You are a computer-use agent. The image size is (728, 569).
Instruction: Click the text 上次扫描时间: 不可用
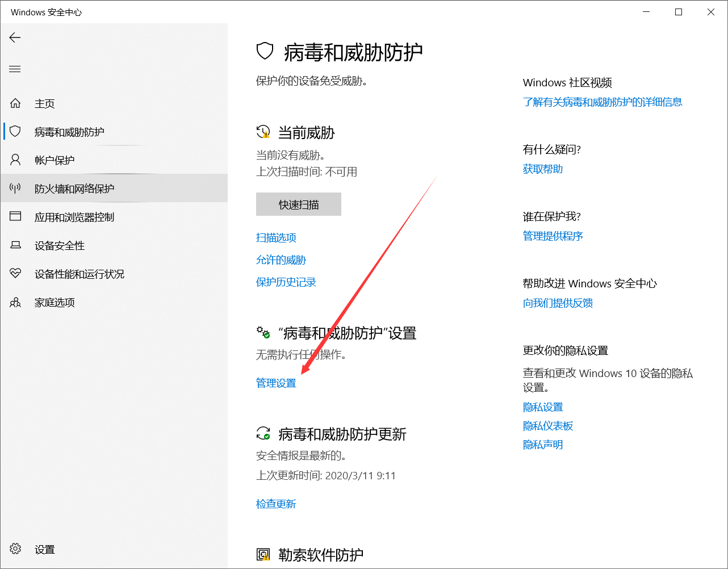pos(307,171)
